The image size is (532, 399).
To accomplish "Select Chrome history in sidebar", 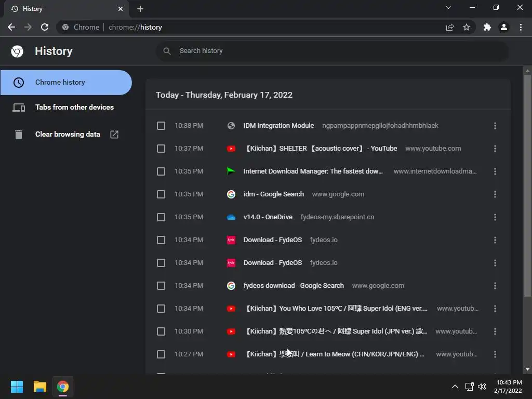I will click(66, 83).
